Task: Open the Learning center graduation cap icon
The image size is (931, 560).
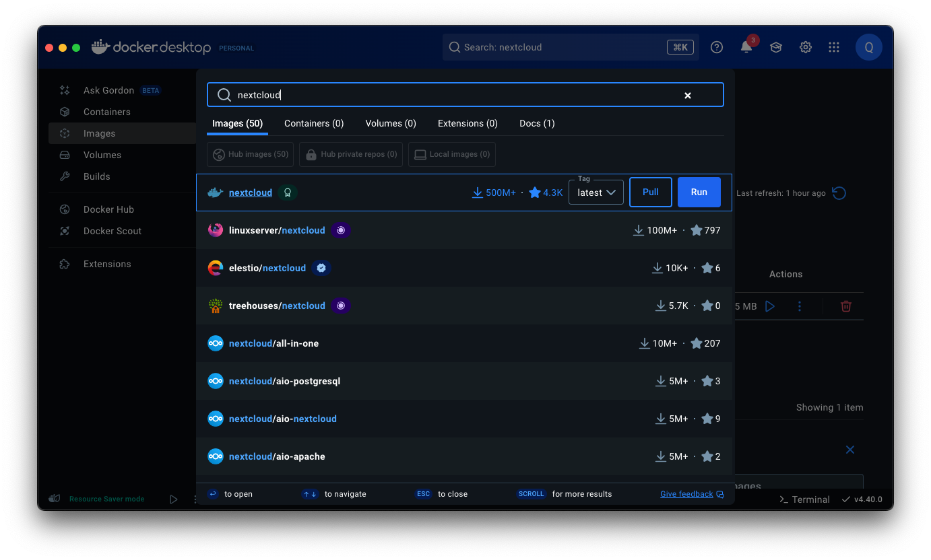Action: (776, 47)
